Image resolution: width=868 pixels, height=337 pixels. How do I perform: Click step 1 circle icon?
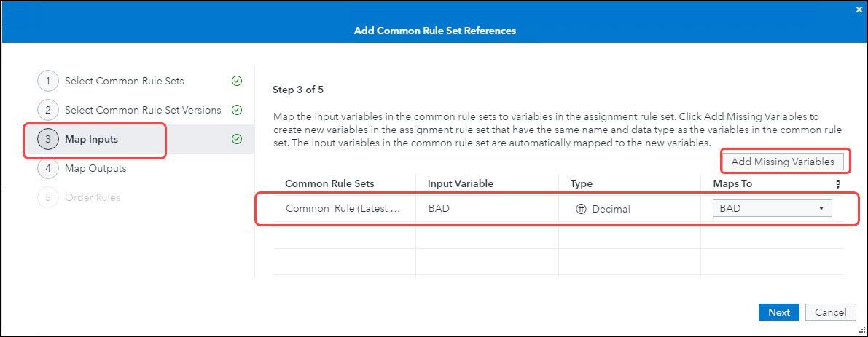[x=47, y=81]
